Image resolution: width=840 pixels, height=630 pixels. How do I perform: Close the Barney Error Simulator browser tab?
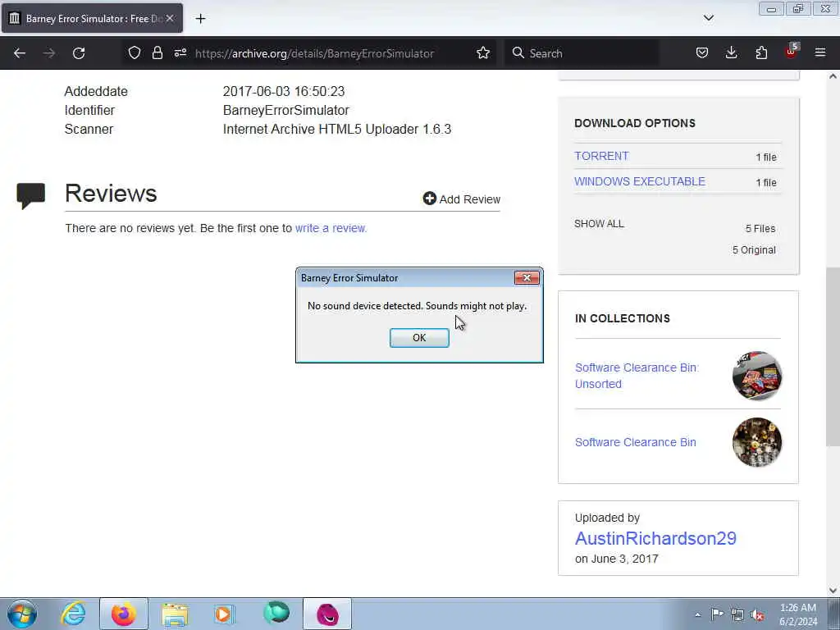click(x=170, y=18)
